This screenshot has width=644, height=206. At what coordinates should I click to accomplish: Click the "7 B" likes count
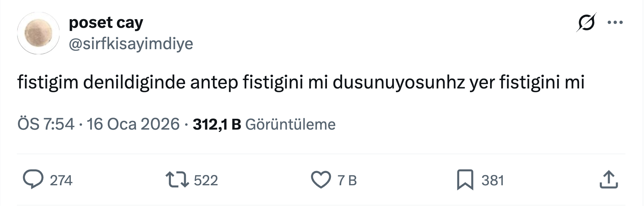tap(347, 180)
